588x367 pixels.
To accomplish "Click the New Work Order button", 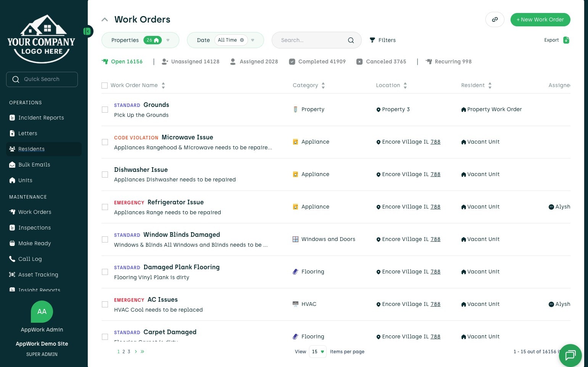I will tap(540, 19).
